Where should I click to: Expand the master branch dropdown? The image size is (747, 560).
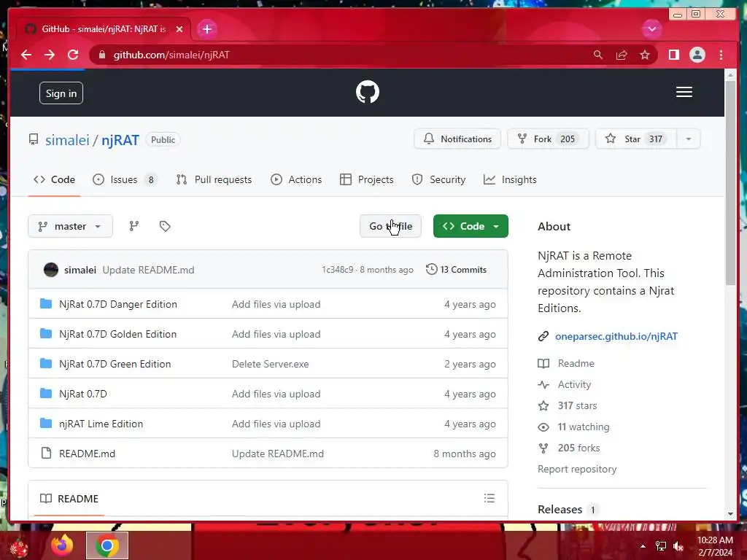tap(71, 226)
